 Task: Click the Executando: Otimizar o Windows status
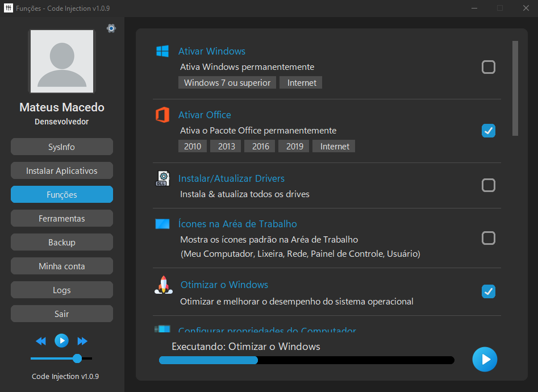246,347
